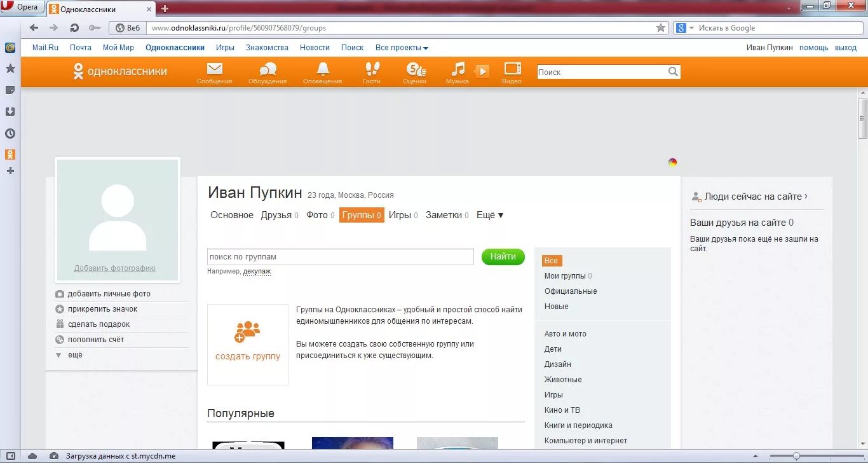The image size is (868, 463).
Task: Expand the Ещё profile menu
Action: [x=490, y=215]
